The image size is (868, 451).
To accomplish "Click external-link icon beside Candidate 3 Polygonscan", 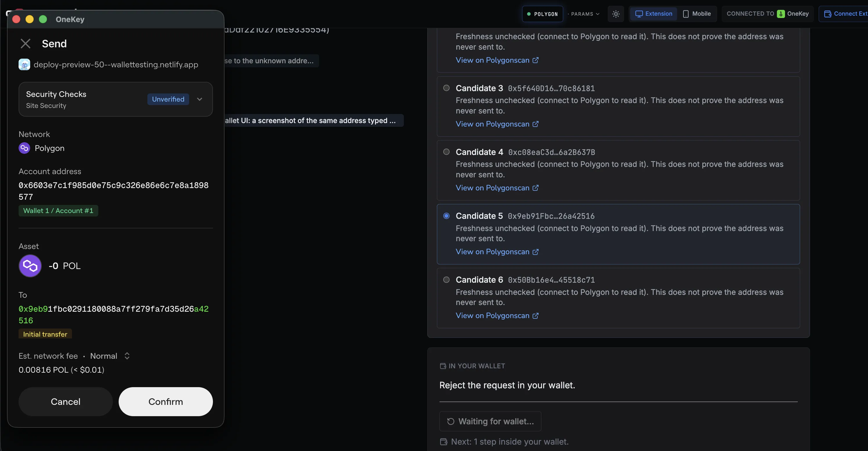I will pyautogui.click(x=536, y=124).
